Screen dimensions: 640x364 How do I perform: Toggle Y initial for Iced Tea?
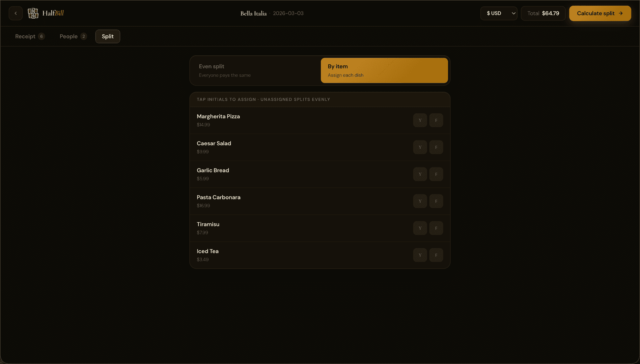click(420, 255)
